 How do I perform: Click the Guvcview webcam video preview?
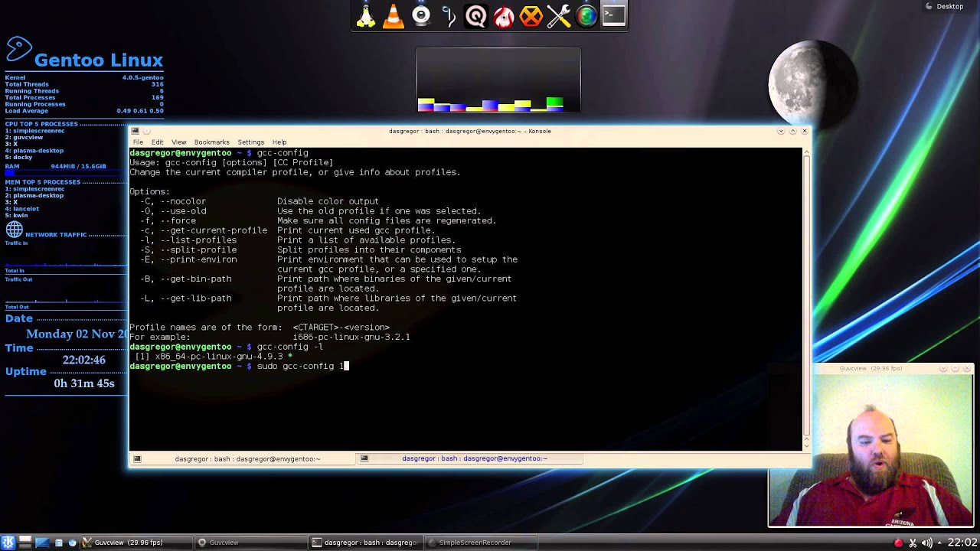tap(871, 450)
